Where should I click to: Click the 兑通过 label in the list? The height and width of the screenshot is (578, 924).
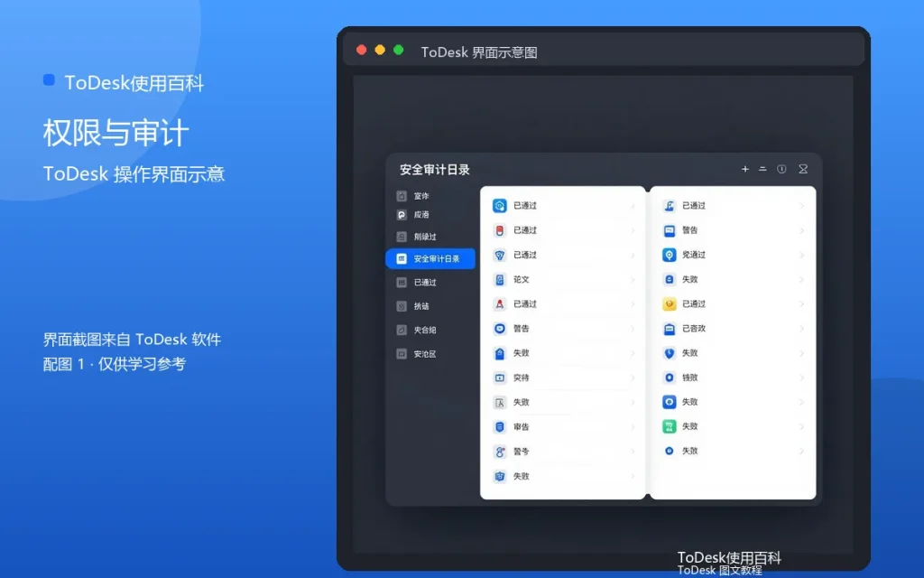[x=694, y=255]
